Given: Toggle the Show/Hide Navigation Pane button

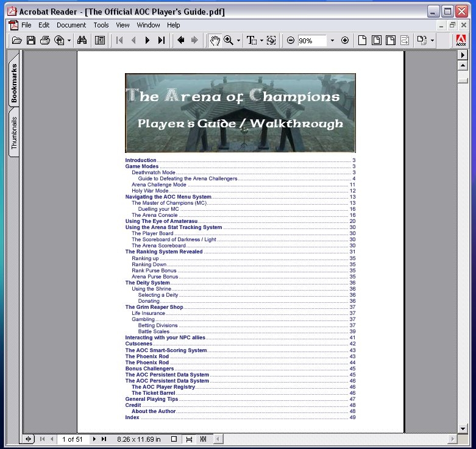Looking at the screenshot, I should pos(100,40).
